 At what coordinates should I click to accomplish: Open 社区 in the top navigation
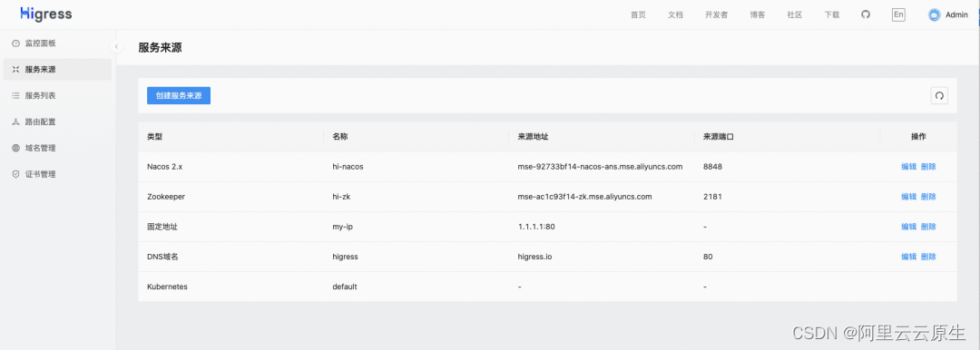(794, 15)
